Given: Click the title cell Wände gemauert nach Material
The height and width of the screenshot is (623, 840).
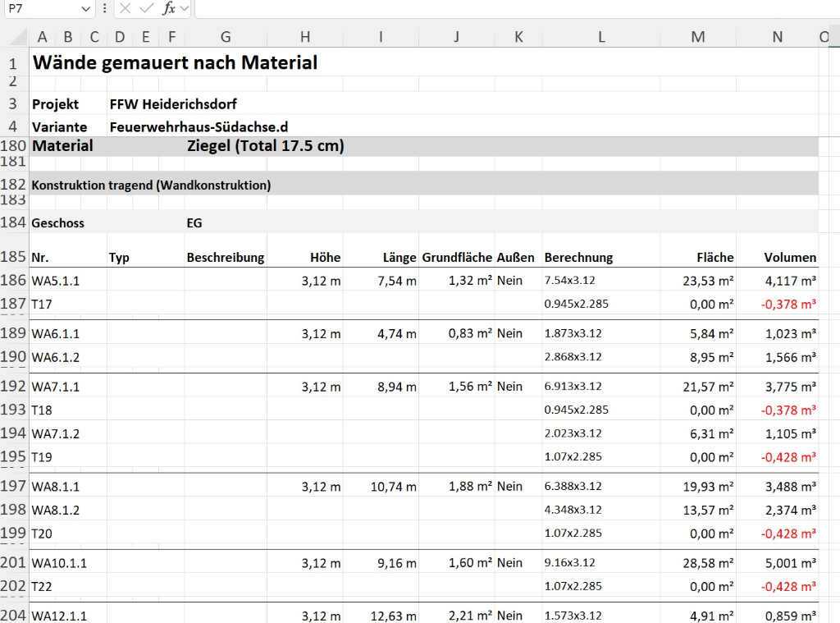Looking at the screenshot, I should pos(175,62).
